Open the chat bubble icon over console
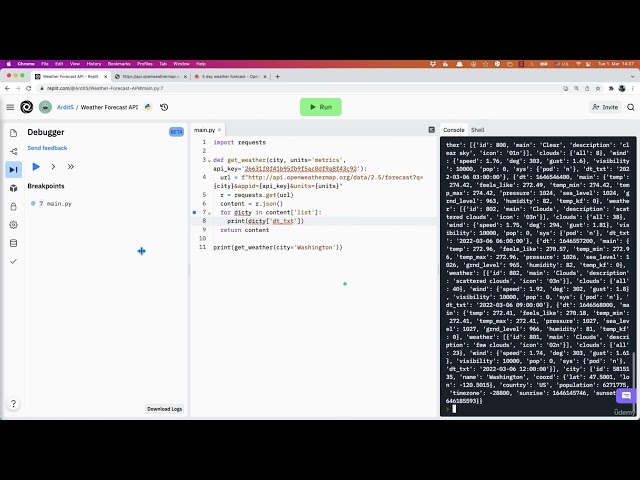Screen dimensions: 640x480 pos(626,396)
